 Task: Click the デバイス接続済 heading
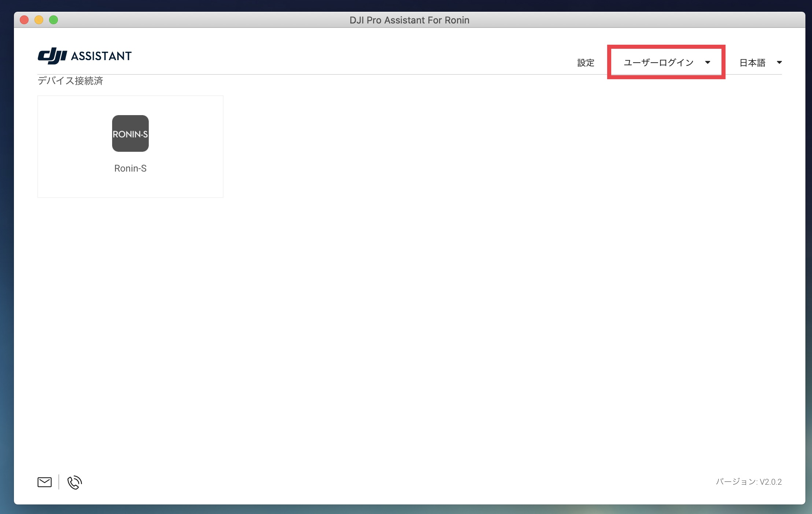70,81
